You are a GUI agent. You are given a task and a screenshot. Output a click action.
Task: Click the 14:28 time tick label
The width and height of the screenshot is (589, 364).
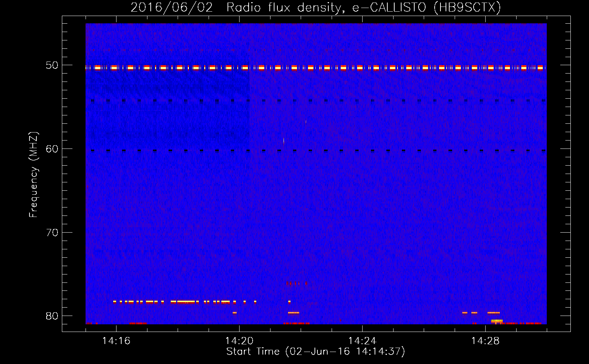click(x=485, y=341)
